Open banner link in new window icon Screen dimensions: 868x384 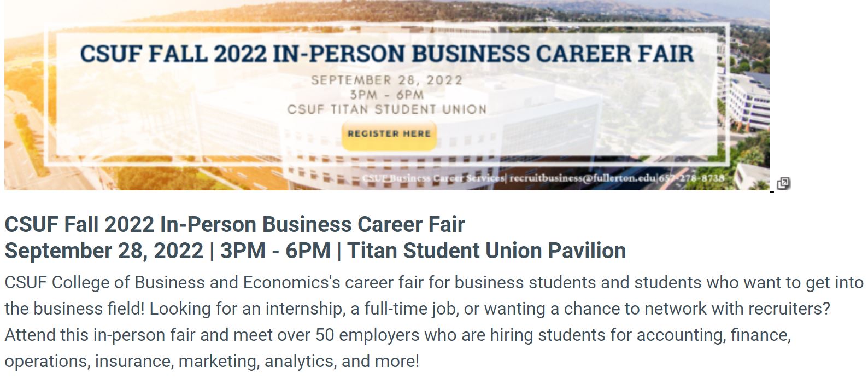[783, 184]
